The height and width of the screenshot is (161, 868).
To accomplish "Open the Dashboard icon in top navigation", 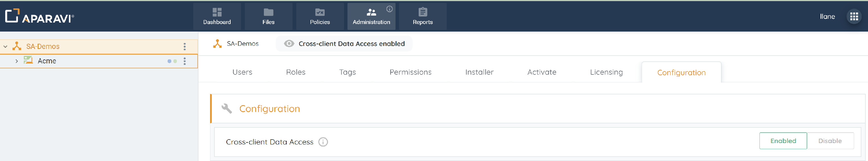I will pyautogui.click(x=217, y=12).
